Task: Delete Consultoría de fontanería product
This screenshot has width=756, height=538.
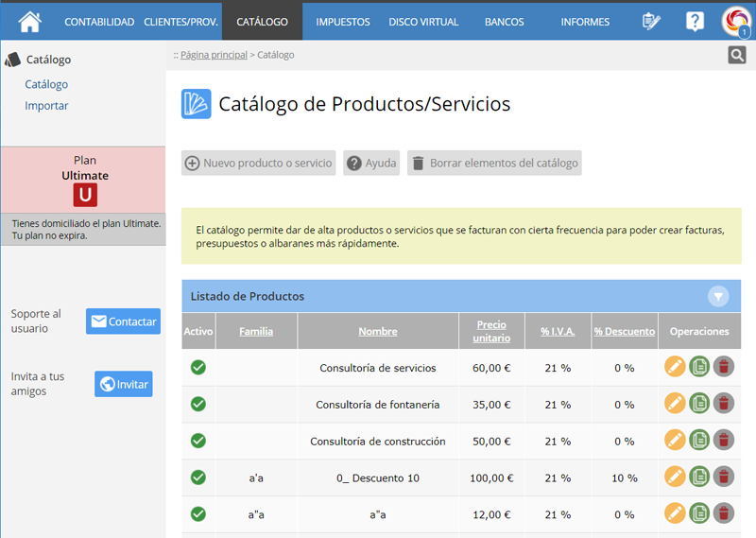Action: [x=723, y=404]
